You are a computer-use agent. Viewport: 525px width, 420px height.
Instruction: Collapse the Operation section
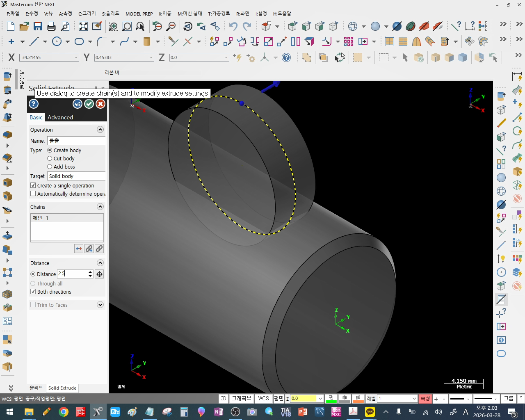pyautogui.click(x=100, y=130)
